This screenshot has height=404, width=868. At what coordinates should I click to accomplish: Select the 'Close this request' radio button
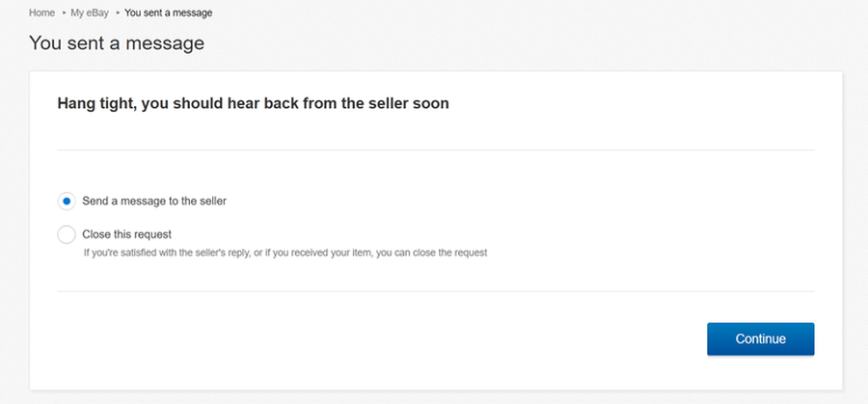67,234
